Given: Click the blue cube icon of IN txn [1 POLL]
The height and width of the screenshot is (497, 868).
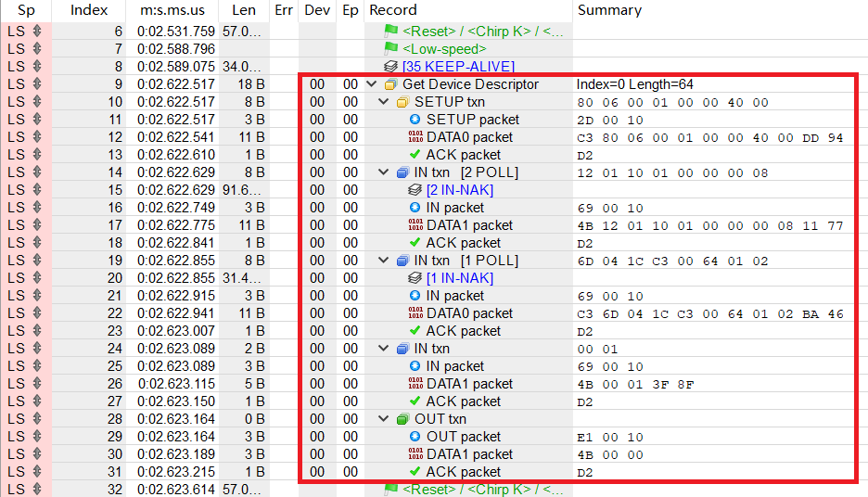Looking at the screenshot, I should [403, 261].
